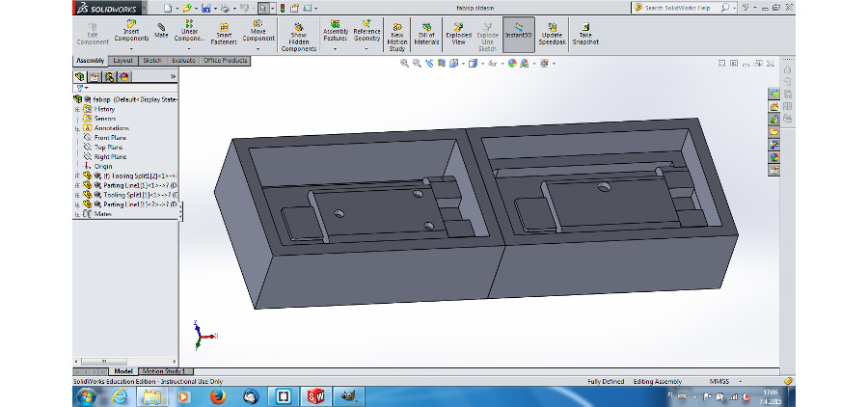Open the Model tab
This screenshot has width=868, height=407.
click(x=122, y=371)
